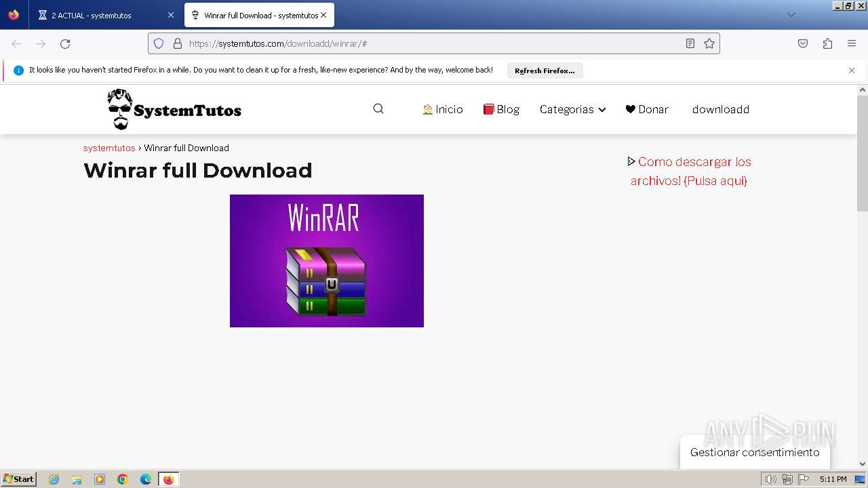Viewport: 868px width, 488px height.
Task: Reload the current page
Action: click(x=65, y=43)
